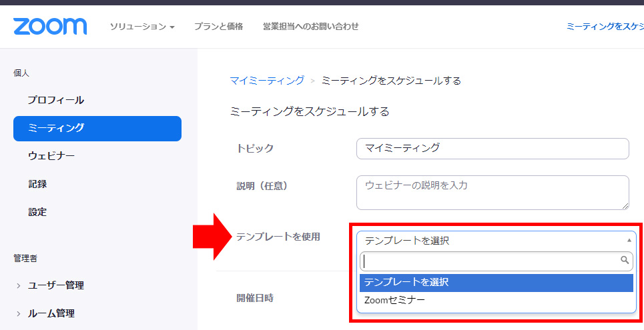Open 記録 in the sidebar

click(37, 184)
